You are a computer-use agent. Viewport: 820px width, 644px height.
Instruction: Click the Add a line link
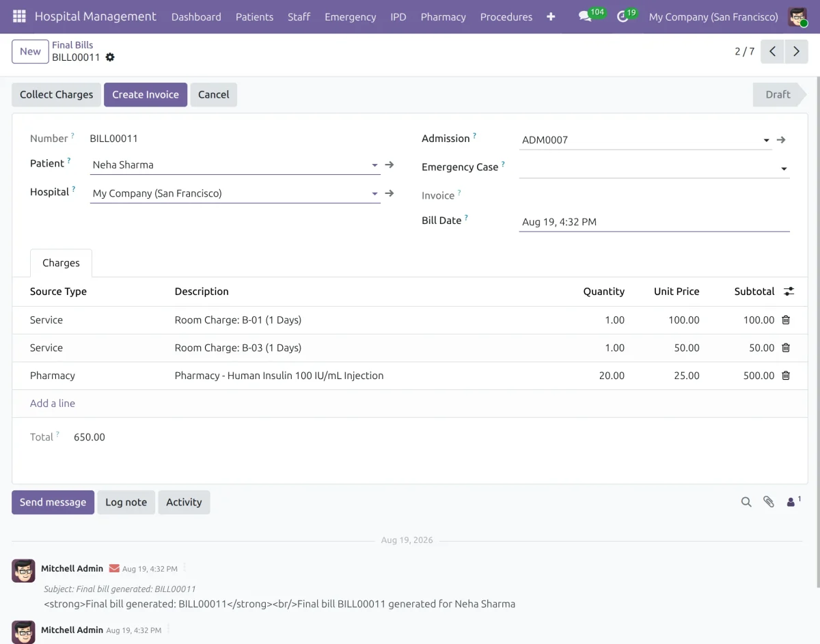coord(53,404)
